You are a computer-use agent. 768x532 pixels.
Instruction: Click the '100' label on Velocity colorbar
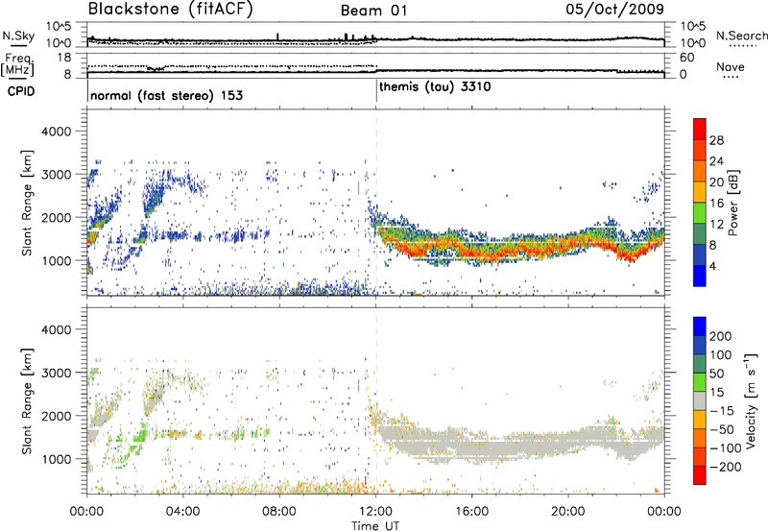[721, 354]
